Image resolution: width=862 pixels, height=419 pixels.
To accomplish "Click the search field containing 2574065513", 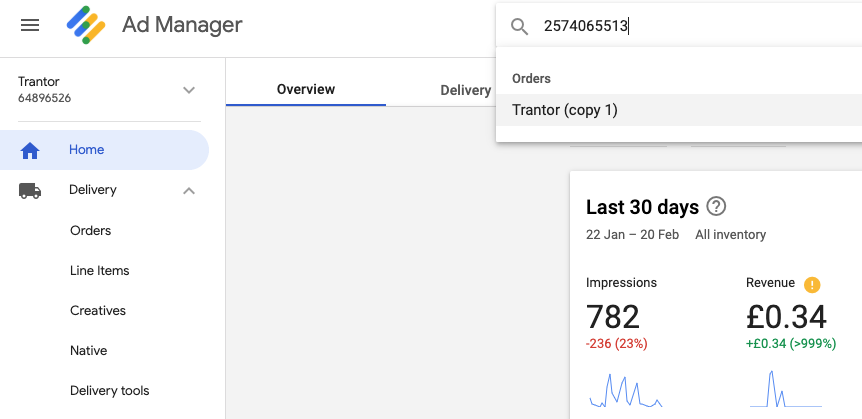I will [x=679, y=26].
